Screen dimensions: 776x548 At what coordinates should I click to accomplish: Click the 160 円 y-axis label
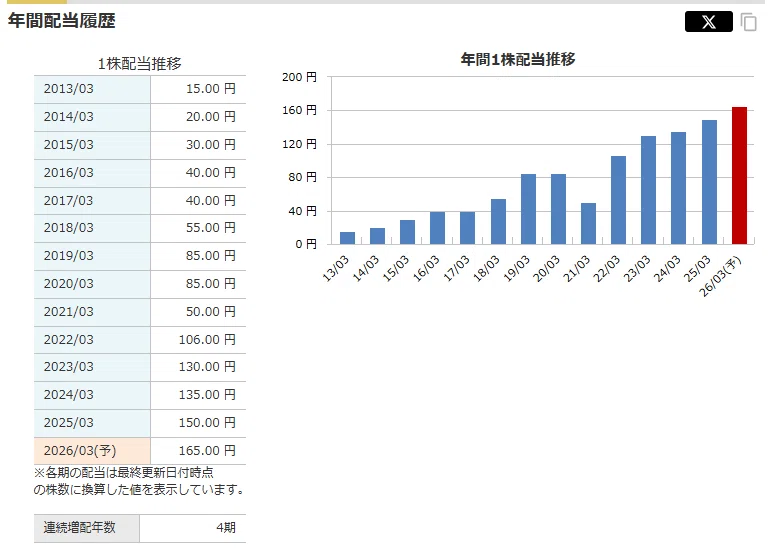pyautogui.click(x=299, y=110)
